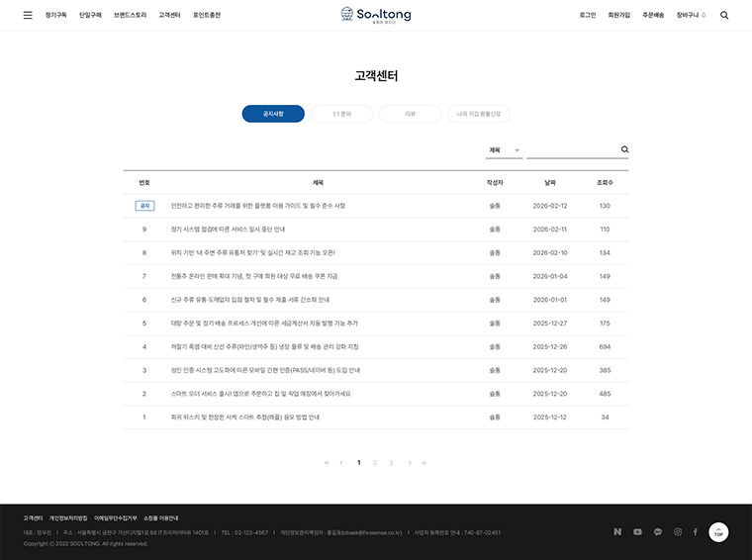Open notice 6 about 신규 주류 유통·도매업자 입점
Viewport: 752px width, 560px height.
250,300
